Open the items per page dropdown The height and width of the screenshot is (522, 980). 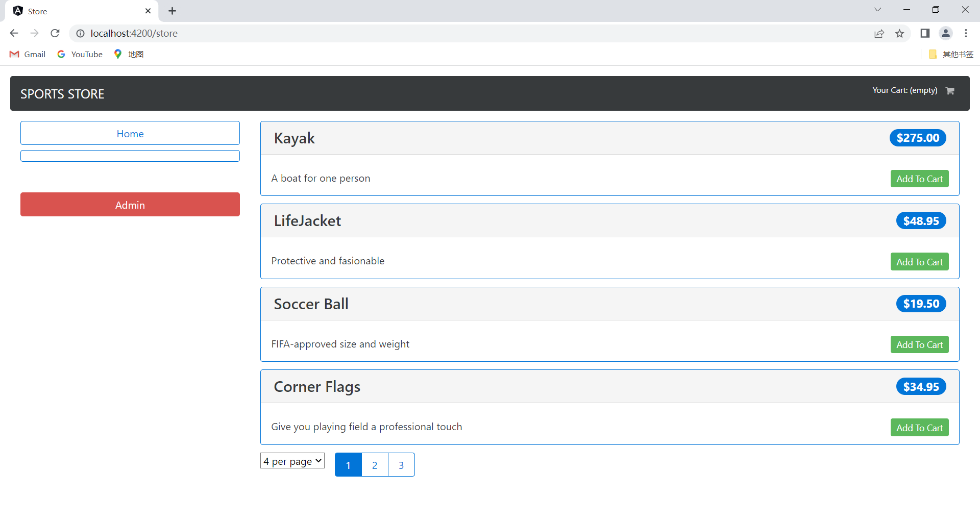coord(292,461)
